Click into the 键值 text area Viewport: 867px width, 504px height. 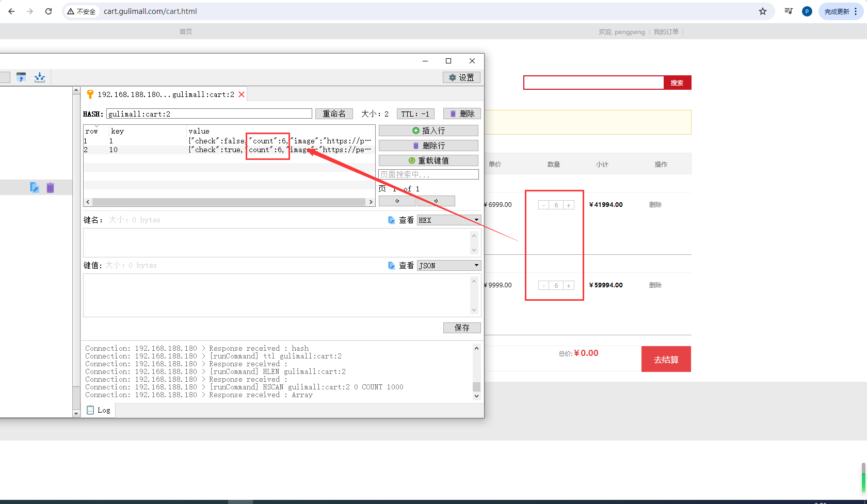tap(277, 295)
